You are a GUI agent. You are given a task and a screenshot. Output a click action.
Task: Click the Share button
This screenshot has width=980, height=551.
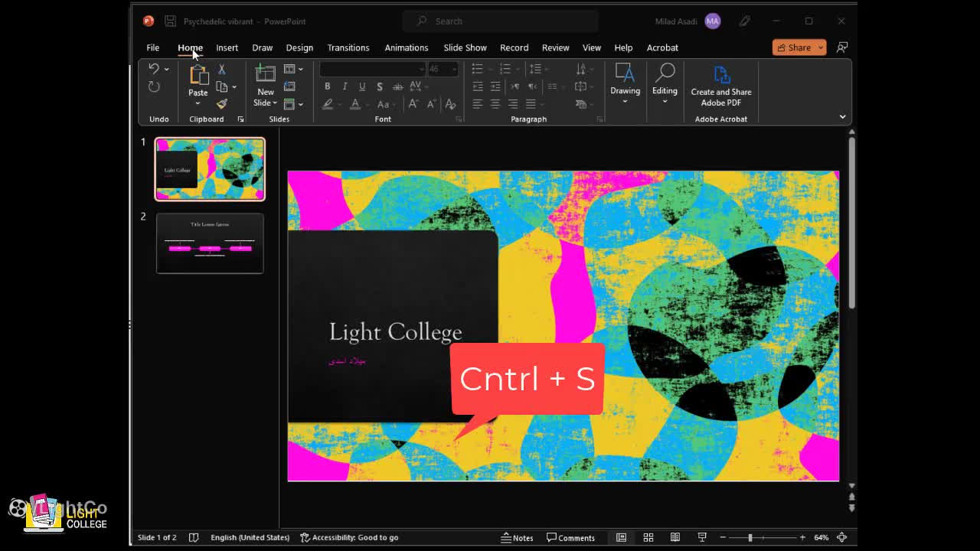click(x=793, y=47)
